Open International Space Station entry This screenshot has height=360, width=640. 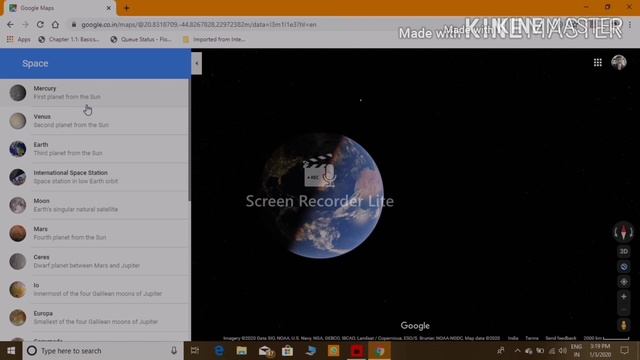(94, 177)
